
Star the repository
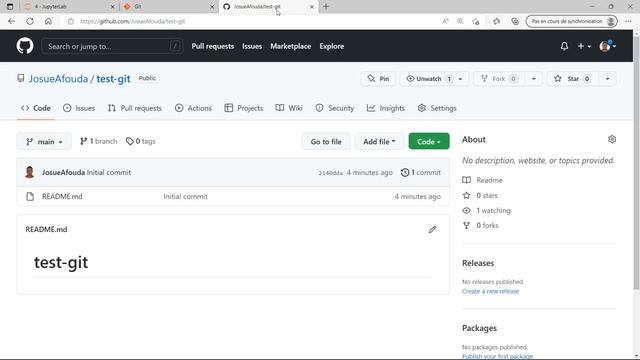(573, 79)
